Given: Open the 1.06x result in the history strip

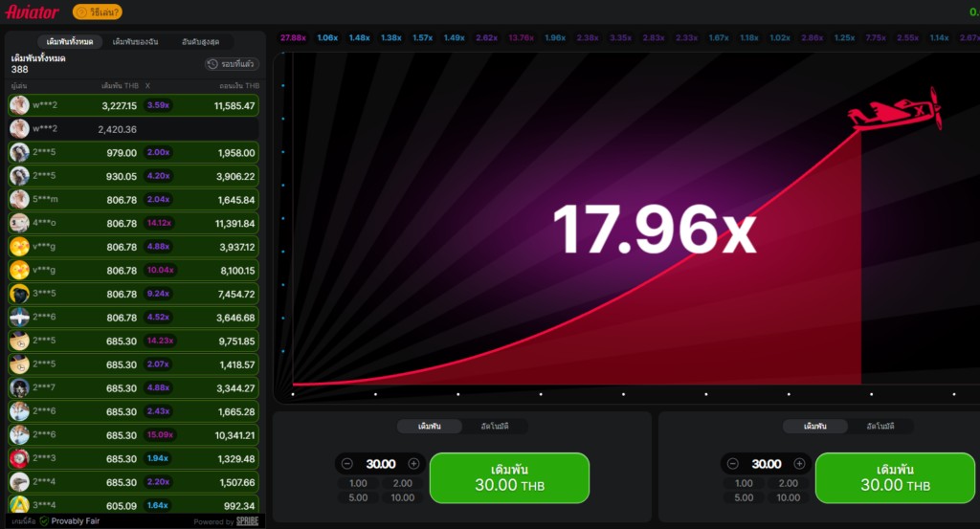Looking at the screenshot, I should 327,38.
